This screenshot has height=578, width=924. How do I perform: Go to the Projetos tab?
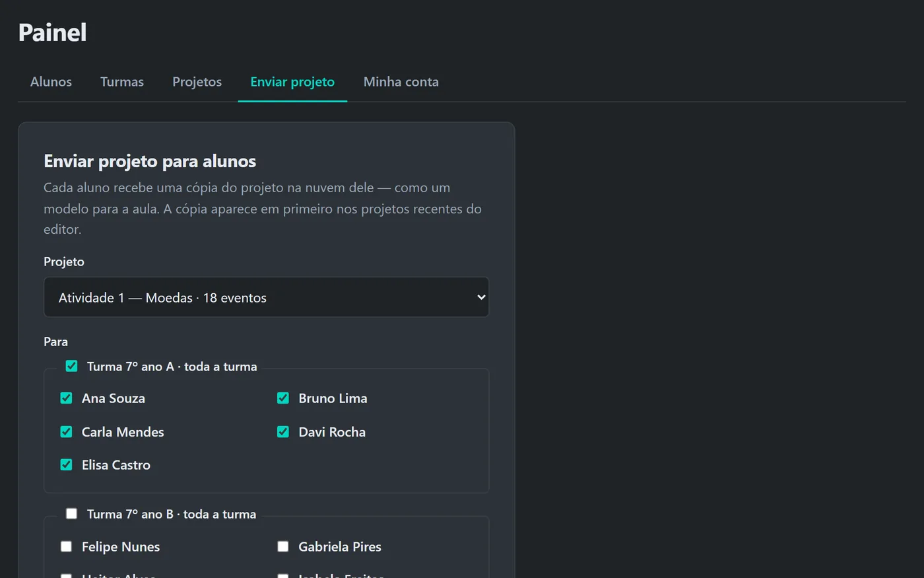[197, 82]
